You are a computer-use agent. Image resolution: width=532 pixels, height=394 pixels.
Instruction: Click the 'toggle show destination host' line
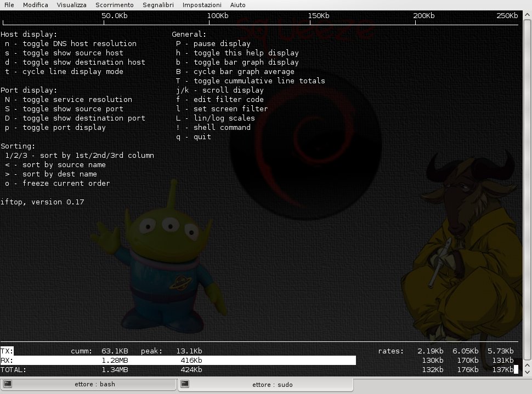point(75,62)
